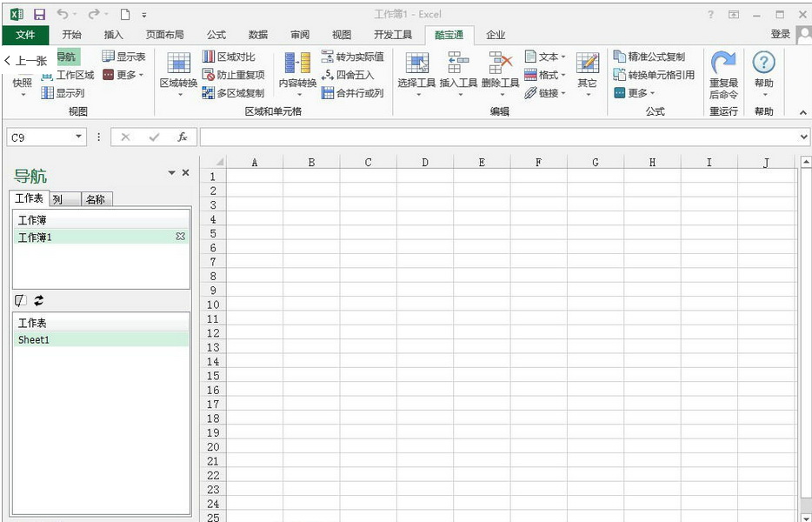The height and width of the screenshot is (522, 812).
Task: Select the 企业 ribbon tab
Action: [x=496, y=35]
